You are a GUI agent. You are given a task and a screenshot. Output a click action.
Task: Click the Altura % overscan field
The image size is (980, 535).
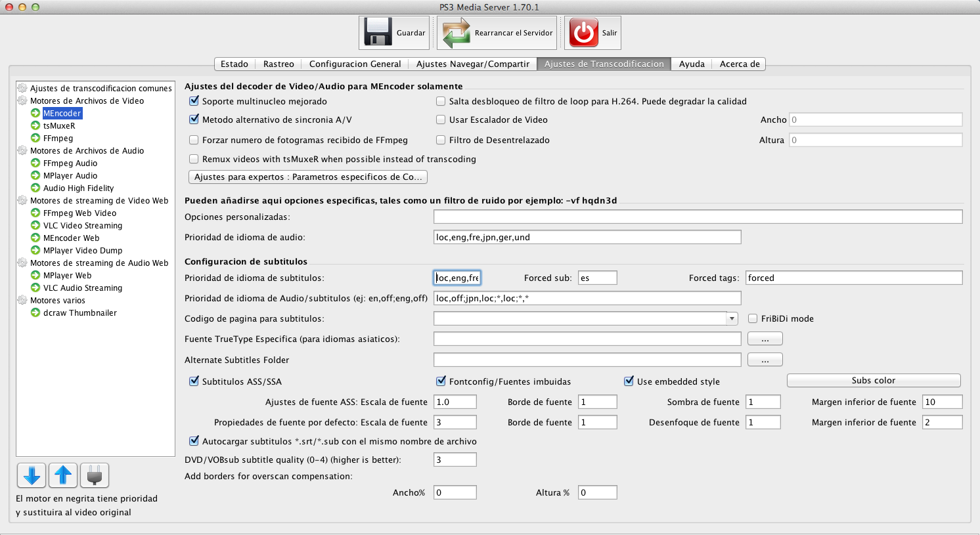click(x=597, y=492)
